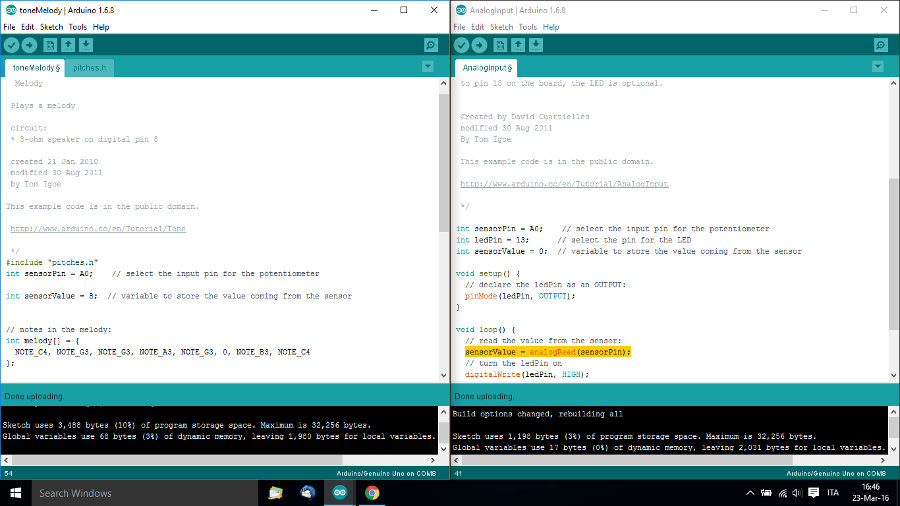Viewport: 900px width, 506px height.
Task: Open Serial Monitor in toneMelody window
Action: [x=430, y=45]
